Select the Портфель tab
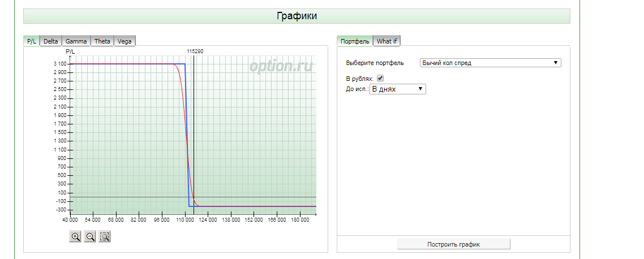 355,41
